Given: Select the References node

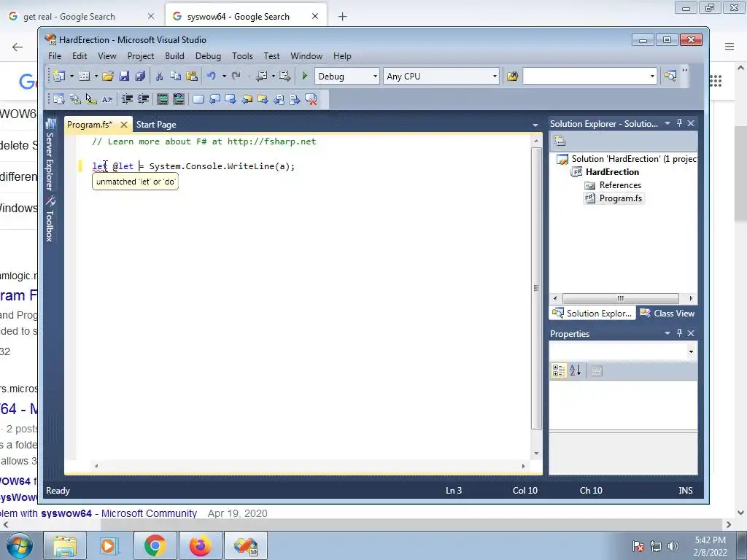Looking at the screenshot, I should point(620,184).
